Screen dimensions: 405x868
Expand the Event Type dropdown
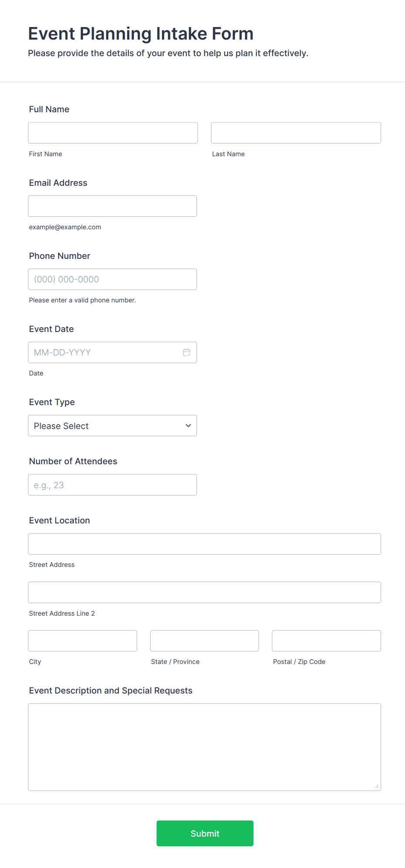112,426
